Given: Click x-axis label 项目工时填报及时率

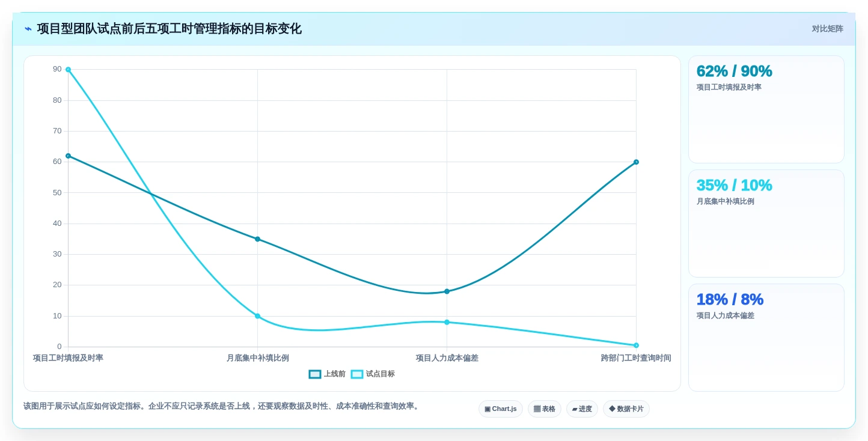Looking at the screenshot, I should coord(68,358).
